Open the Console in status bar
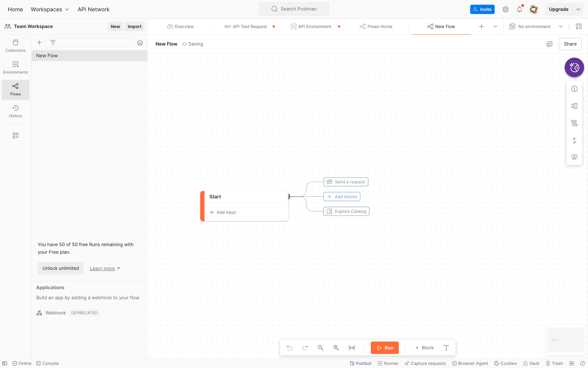The image size is (588, 368). 47,363
